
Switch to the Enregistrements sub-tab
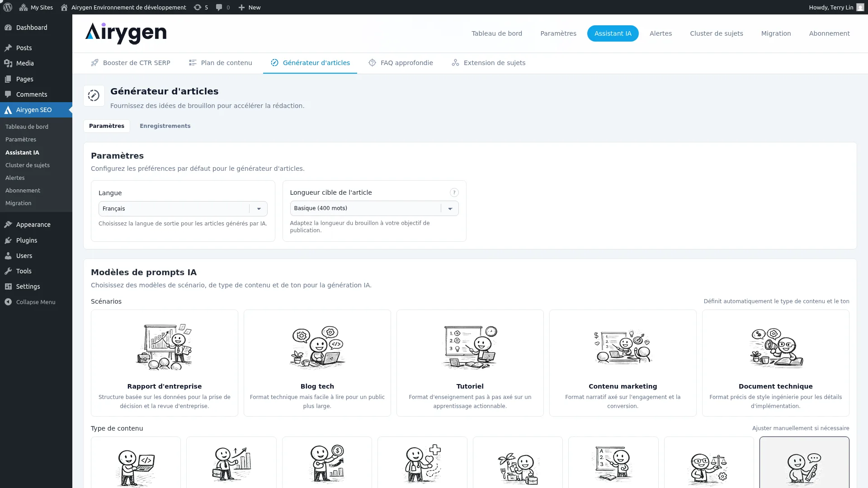tap(165, 126)
